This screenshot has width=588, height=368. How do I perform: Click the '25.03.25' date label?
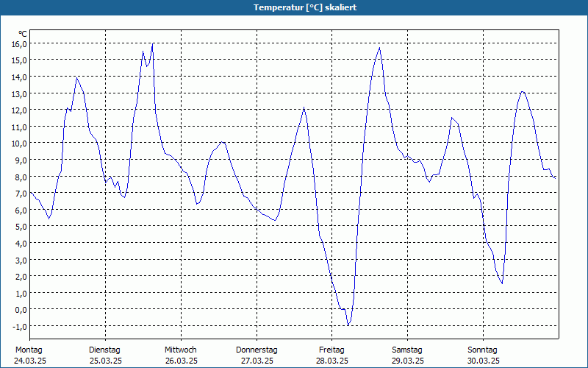point(106,361)
